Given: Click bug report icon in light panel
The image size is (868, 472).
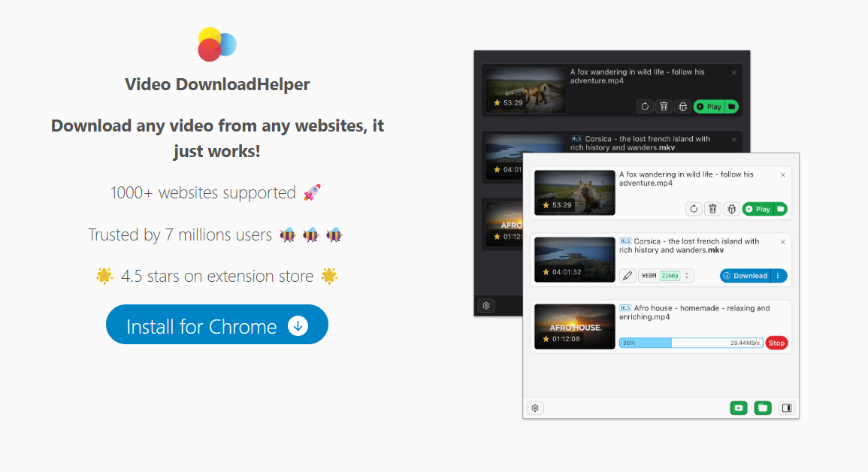Looking at the screenshot, I should pos(731,209).
